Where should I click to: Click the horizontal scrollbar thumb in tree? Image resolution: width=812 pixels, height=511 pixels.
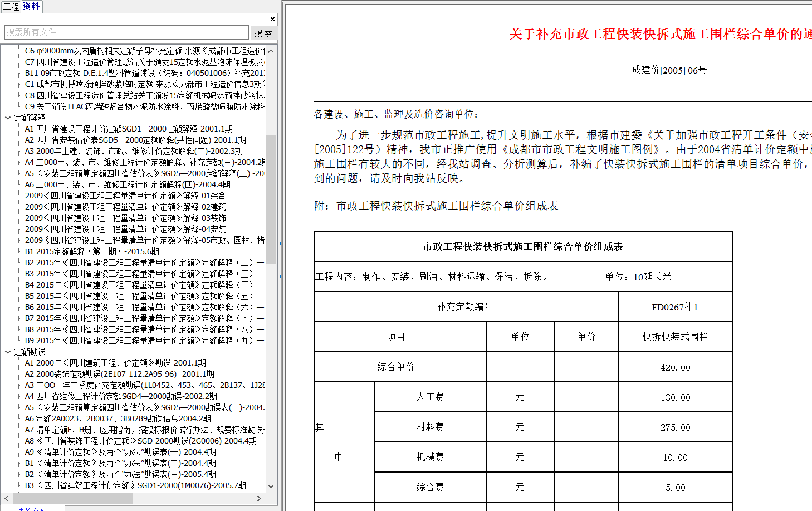pyautogui.click(x=72, y=498)
